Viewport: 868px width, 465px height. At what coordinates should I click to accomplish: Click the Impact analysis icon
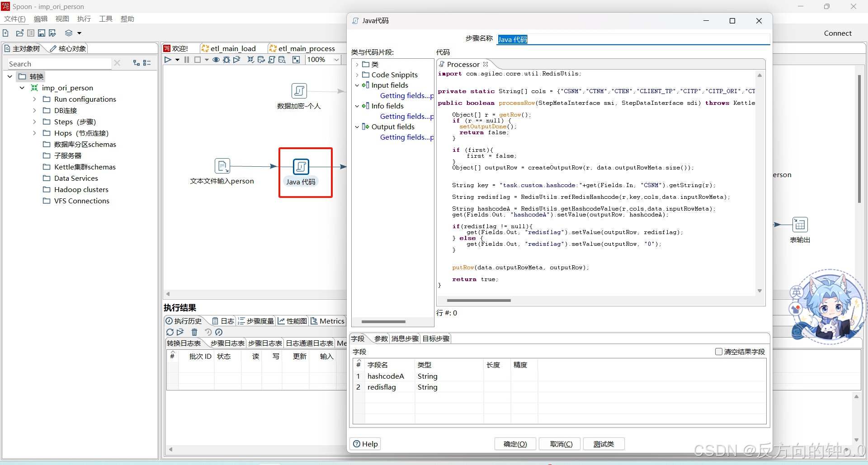click(x=261, y=60)
